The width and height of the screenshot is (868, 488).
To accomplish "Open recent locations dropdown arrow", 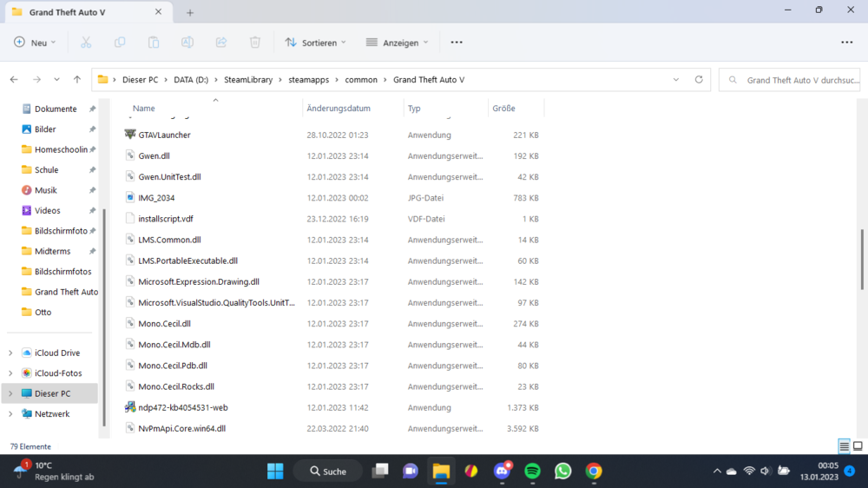I will click(x=56, y=80).
